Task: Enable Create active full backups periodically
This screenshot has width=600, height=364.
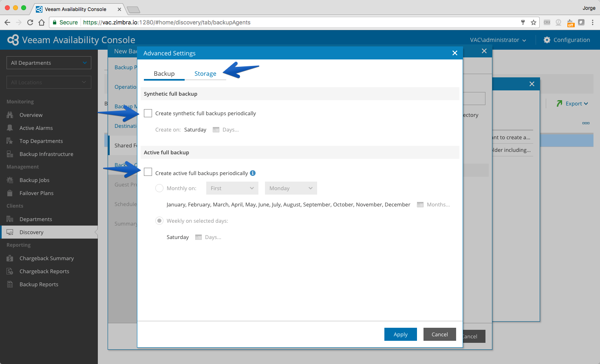Action: pos(148,172)
